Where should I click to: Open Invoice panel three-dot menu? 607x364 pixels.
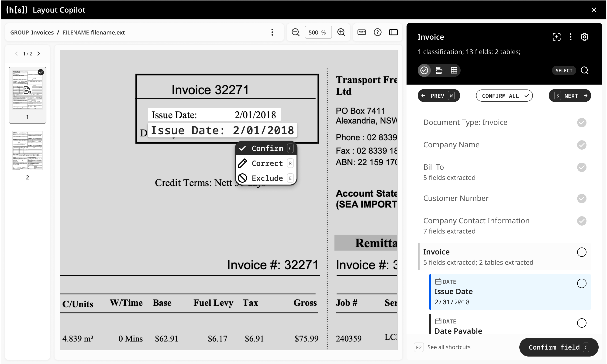pos(570,37)
